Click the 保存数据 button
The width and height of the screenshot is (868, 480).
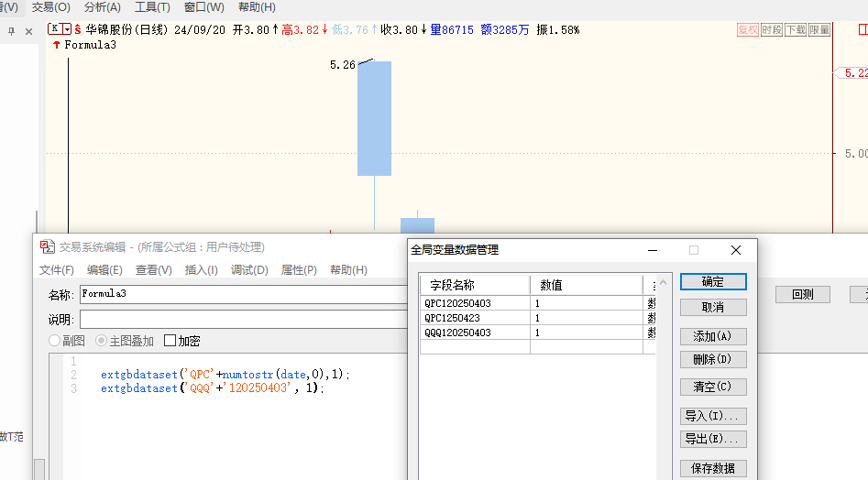713,468
